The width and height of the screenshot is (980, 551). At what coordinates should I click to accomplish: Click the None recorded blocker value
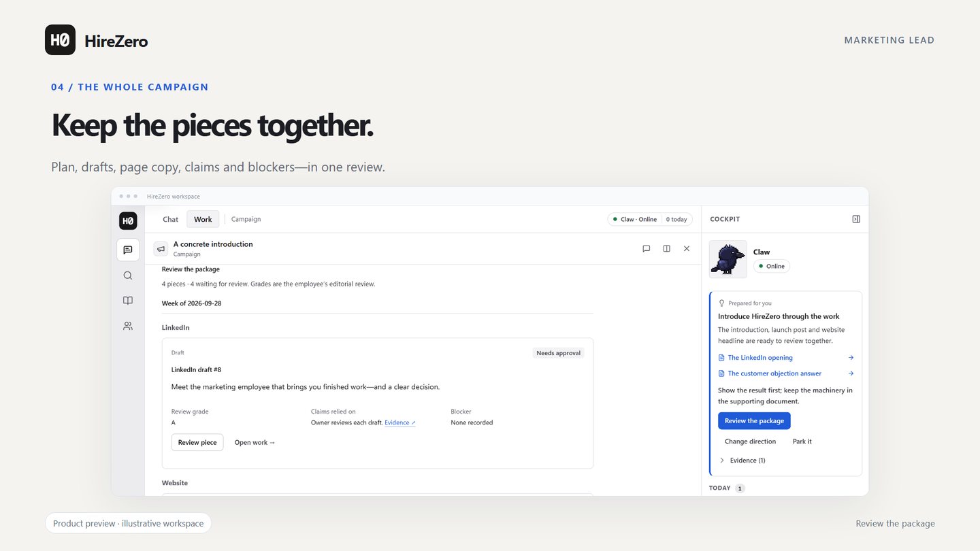[x=472, y=422]
